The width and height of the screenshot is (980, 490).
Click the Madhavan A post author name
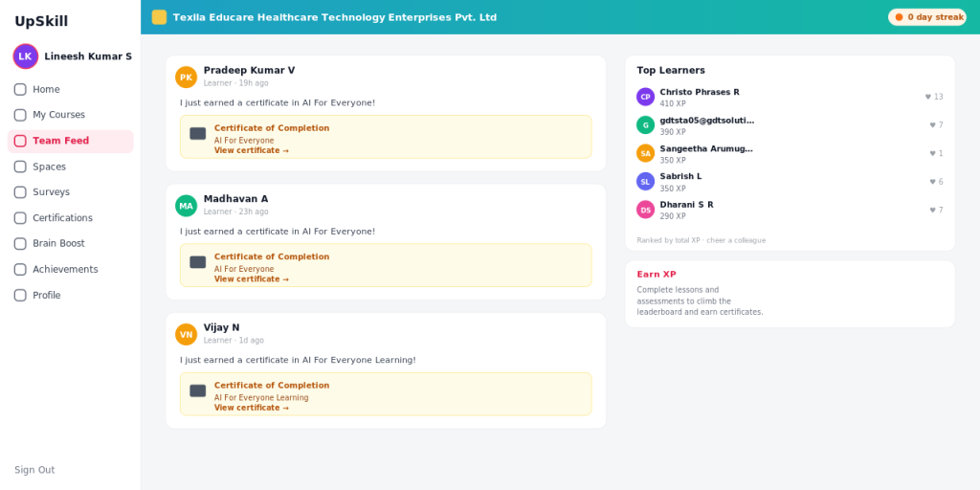[235, 199]
